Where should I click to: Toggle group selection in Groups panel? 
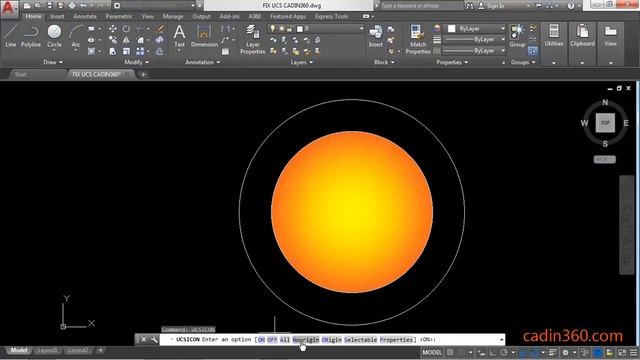tap(533, 51)
